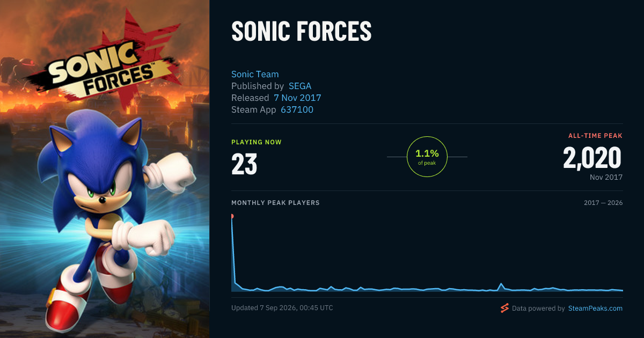Click the all-time peak value 2,020
The height and width of the screenshot is (338, 644).
(x=592, y=158)
